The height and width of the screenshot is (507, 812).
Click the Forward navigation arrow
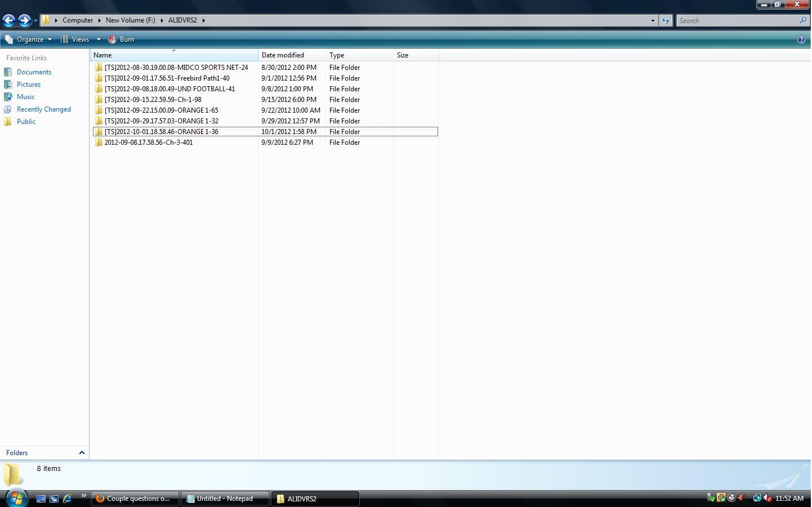click(24, 20)
